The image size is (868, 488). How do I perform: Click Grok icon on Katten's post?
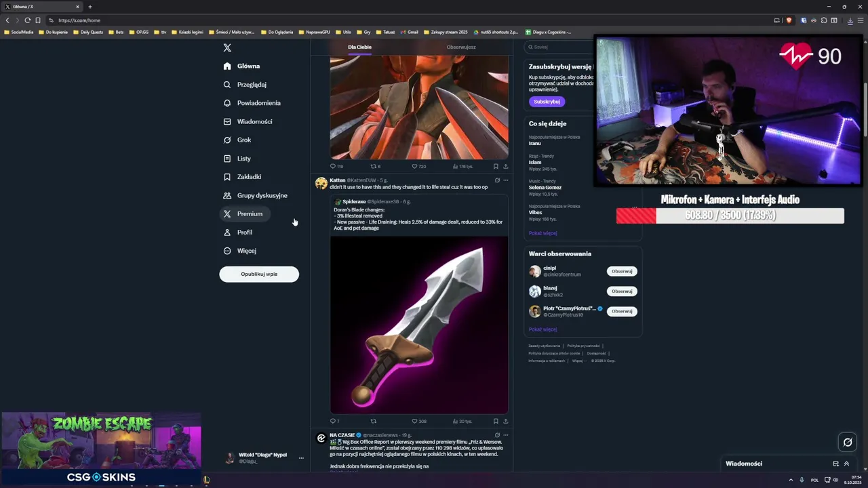point(497,180)
